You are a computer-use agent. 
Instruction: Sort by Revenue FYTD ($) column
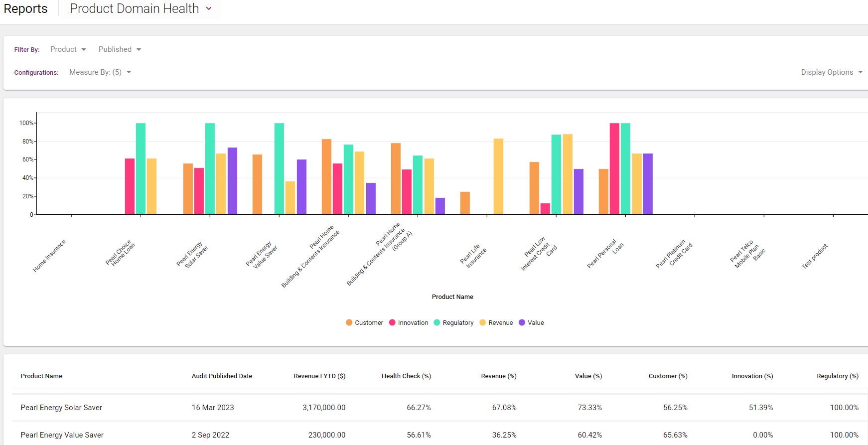(319, 376)
